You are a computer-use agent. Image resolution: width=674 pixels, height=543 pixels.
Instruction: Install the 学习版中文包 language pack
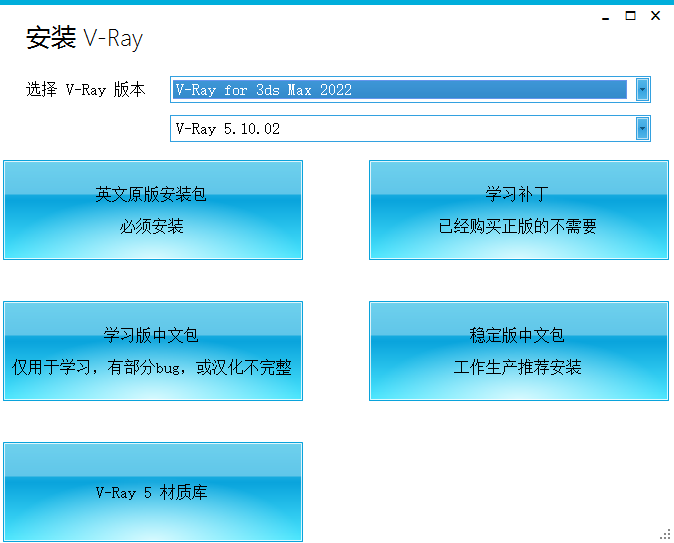point(153,351)
